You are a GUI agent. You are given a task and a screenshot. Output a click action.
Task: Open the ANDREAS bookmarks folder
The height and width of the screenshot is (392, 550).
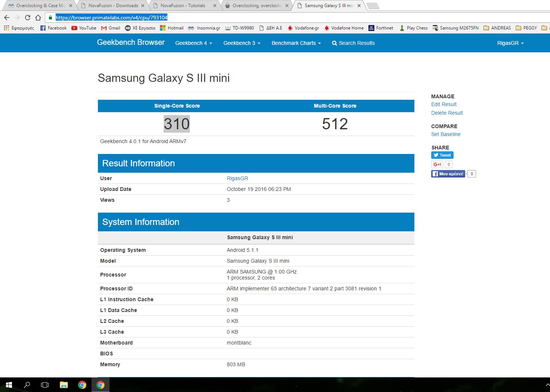[x=497, y=28]
